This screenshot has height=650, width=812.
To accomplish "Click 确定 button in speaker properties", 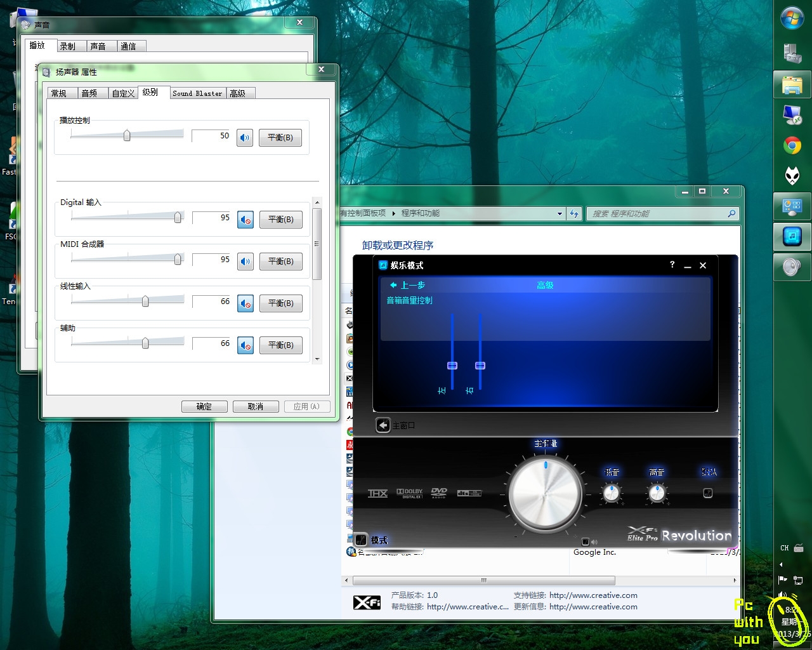I will click(x=204, y=406).
